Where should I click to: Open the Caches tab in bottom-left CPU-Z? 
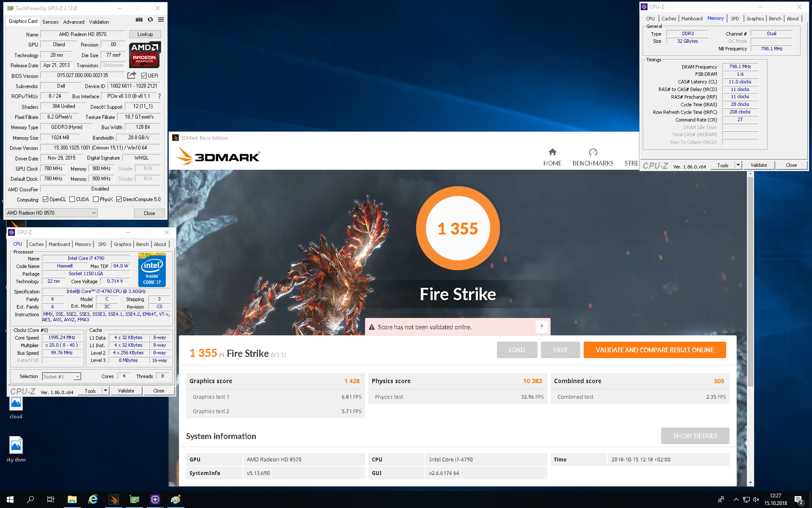(36, 244)
